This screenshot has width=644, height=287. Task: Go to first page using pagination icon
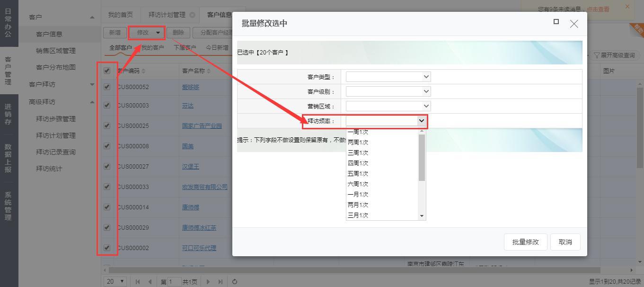tap(138, 281)
